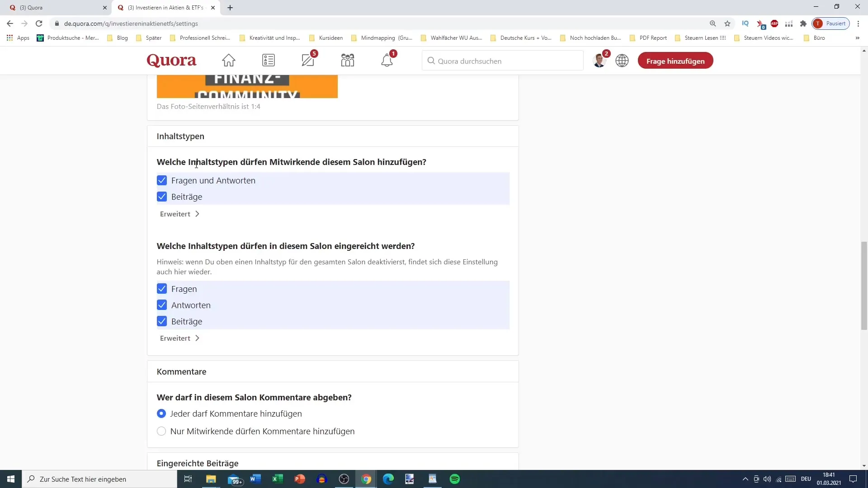Click the Finanz-Community banner image
868x488 pixels.
coord(247,86)
